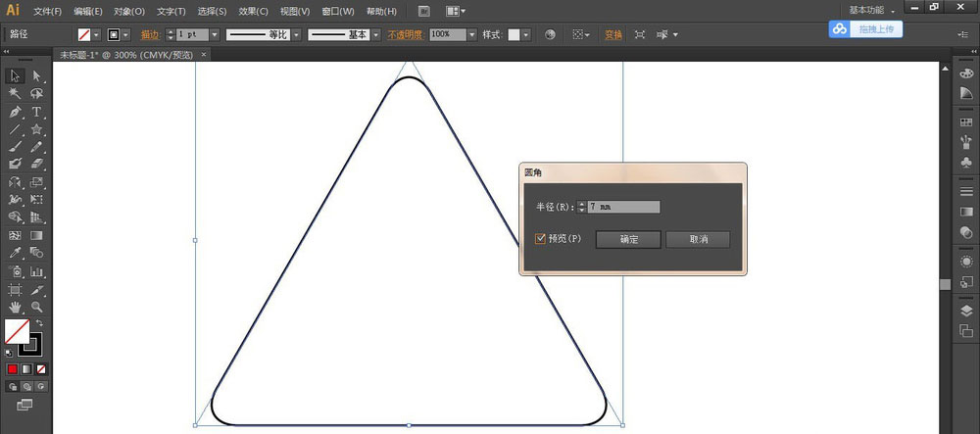Image resolution: width=980 pixels, height=434 pixels.
Task: Set paint mode to None swatch
Action: (x=40, y=369)
